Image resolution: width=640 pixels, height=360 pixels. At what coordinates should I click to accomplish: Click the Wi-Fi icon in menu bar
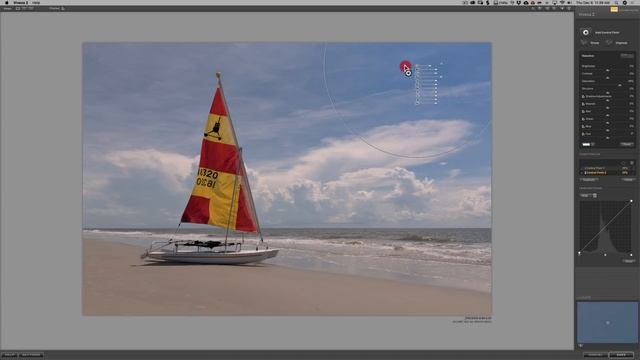coord(562,2)
